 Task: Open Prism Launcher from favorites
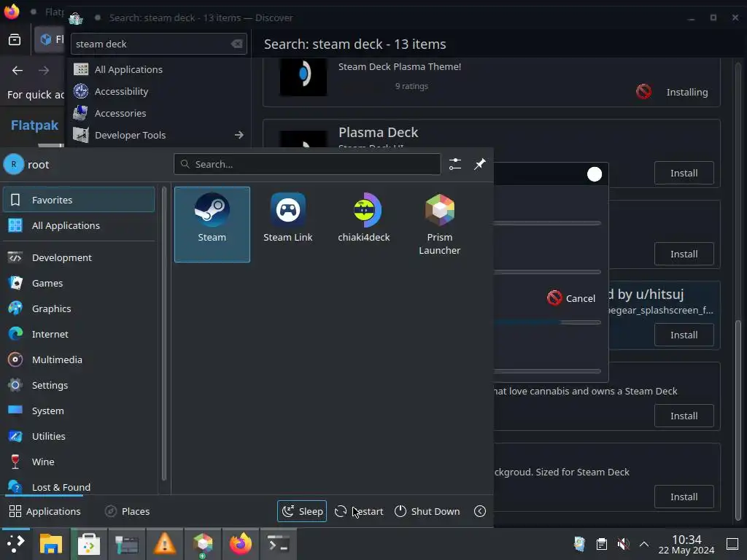(x=439, y=225)
